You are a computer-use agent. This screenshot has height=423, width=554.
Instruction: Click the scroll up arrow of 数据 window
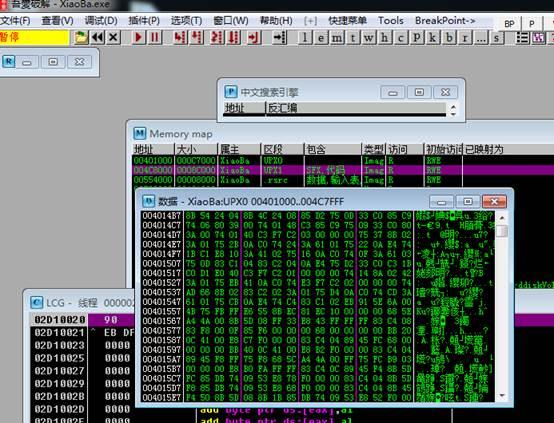502,217
